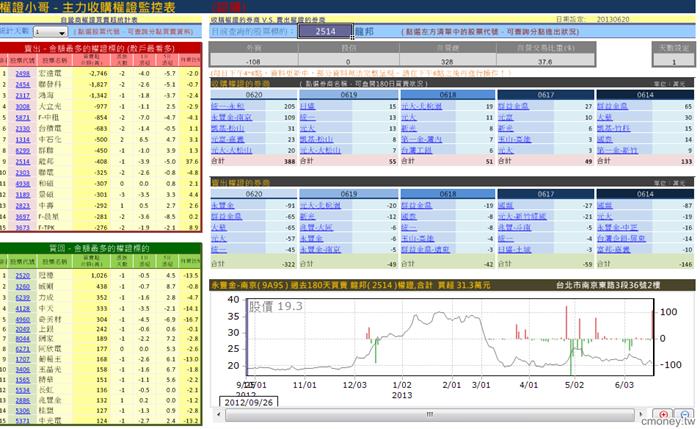Click the chart scrollbar's left arrow

pyautogui.click(x=219, y=414)
